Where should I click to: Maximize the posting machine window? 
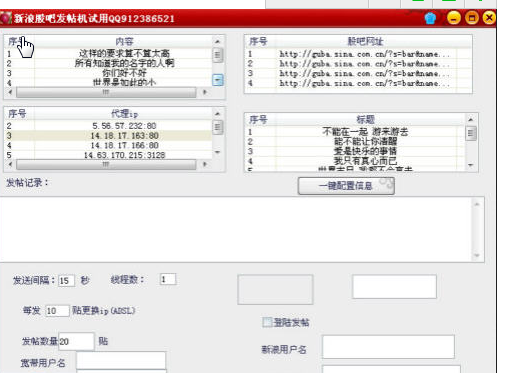pos(472,18)
